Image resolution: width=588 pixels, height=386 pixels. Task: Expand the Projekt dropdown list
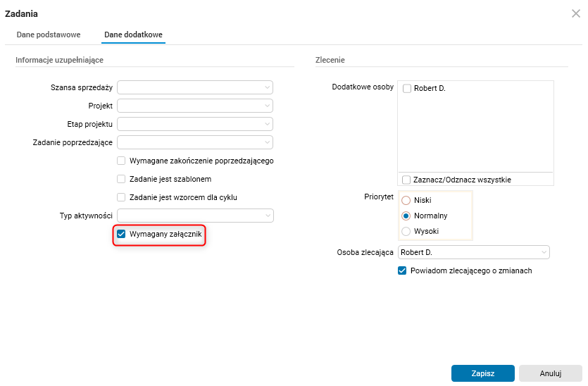click(195, 106)
